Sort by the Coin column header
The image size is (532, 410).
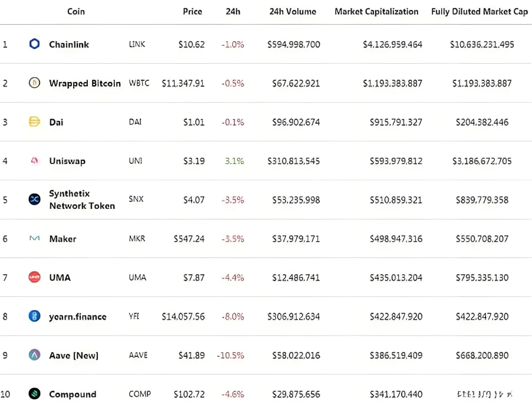[76, 12]
